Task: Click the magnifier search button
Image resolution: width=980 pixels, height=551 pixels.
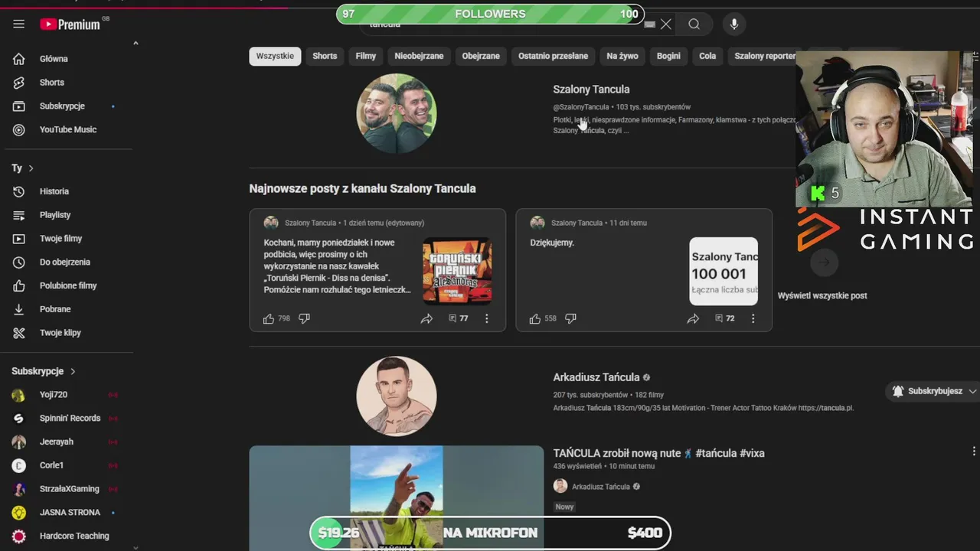Action: (x=694, y=24)
